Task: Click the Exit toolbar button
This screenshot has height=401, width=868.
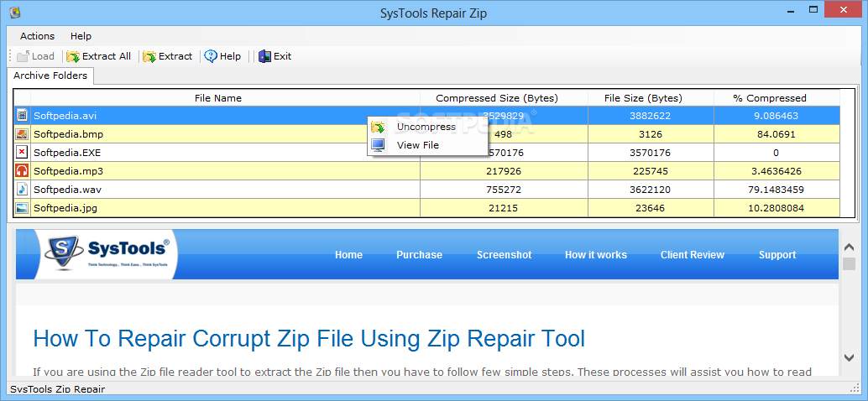Action: pyautogui.click(x=275, y=56)
